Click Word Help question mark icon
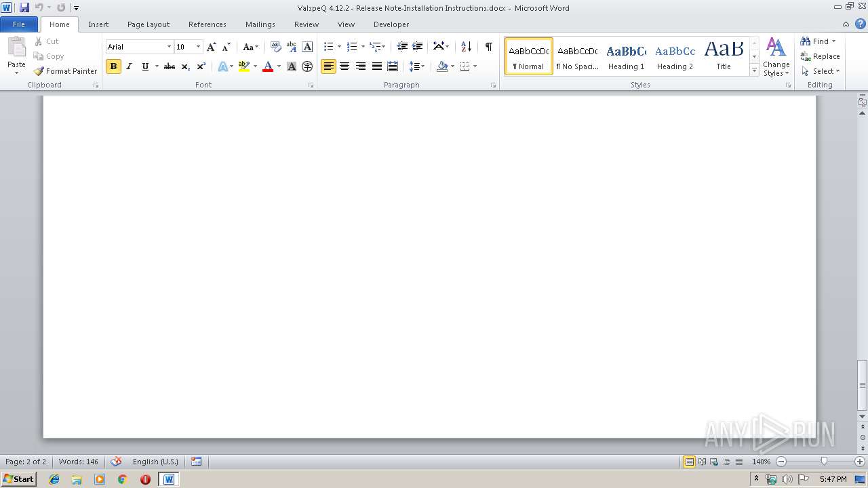 [861, 24]
